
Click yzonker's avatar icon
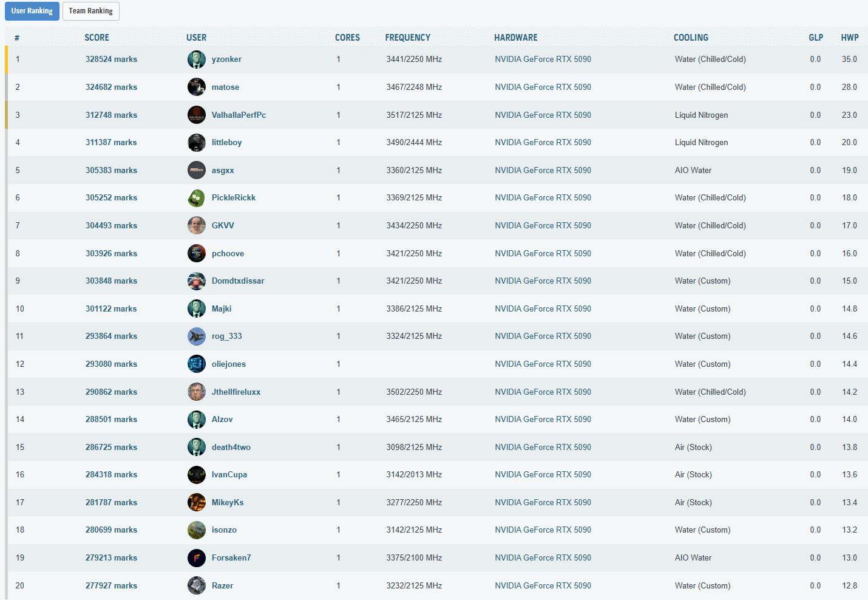click(196, 60)
